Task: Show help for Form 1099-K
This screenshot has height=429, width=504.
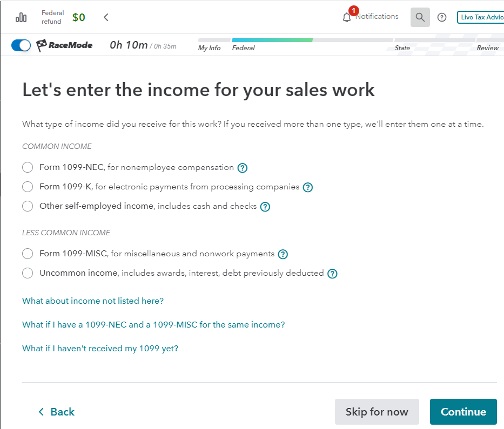Action: pos(307,187)
